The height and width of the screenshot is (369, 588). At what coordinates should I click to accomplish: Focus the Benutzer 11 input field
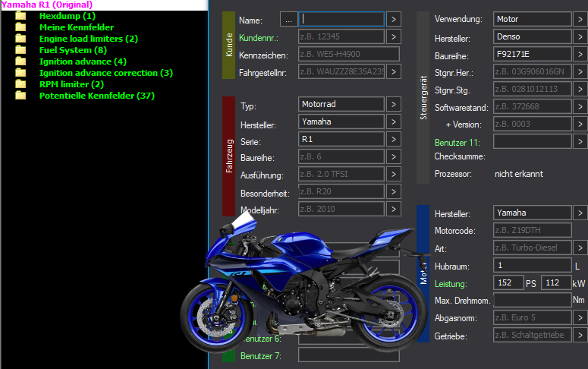(x=532, y=141)
